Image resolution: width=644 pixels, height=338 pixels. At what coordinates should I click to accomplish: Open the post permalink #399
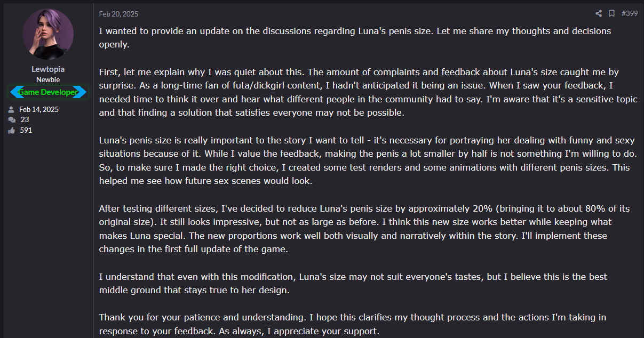[x=630, y=13]
